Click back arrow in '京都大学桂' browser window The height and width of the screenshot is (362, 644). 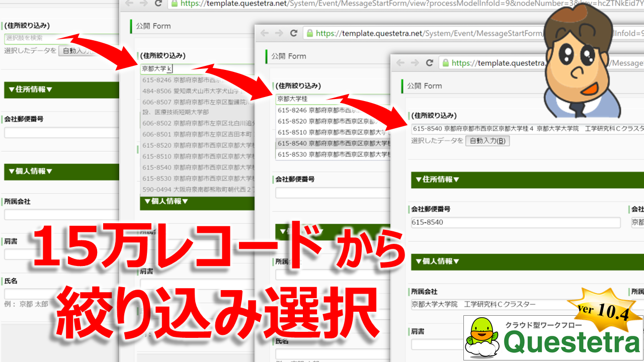tap(265, 33)
